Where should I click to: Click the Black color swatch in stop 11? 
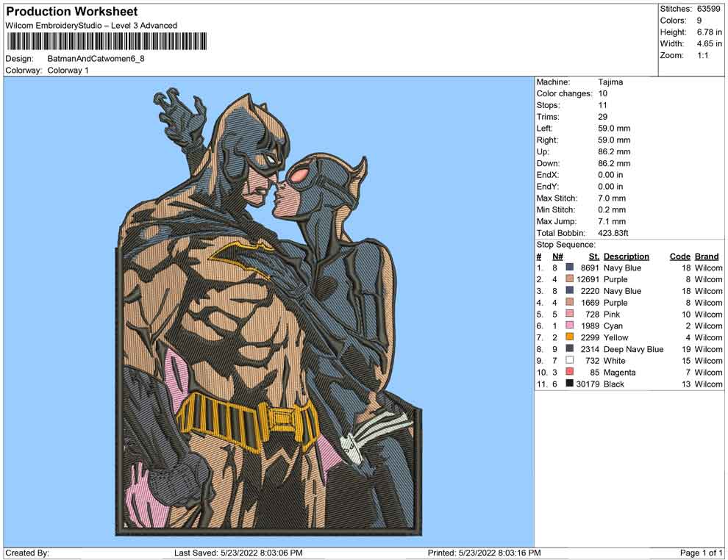[569, 383]
